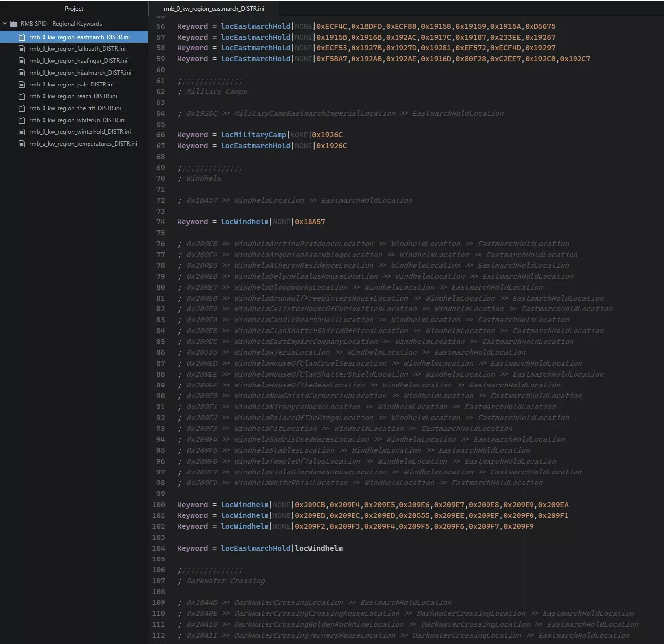Click NONE on line 66
This screenshot has height=644, width=664.
299,135
